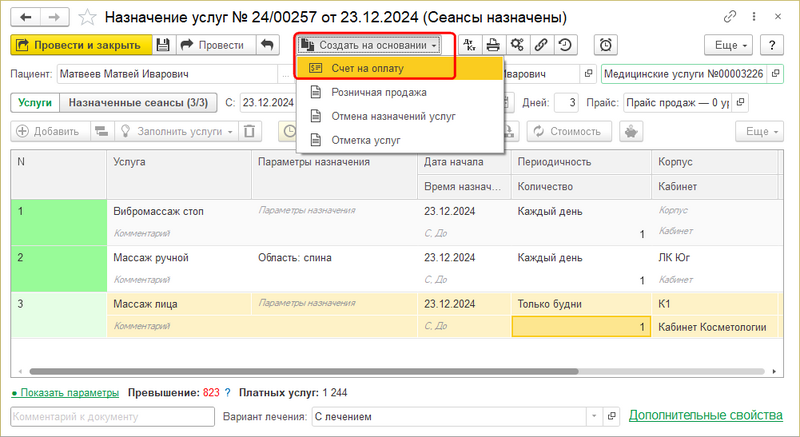Image resolution: width=800 pixels, height=437 pixels.
Task: Click the Добавить button
Action: (51, 132)
